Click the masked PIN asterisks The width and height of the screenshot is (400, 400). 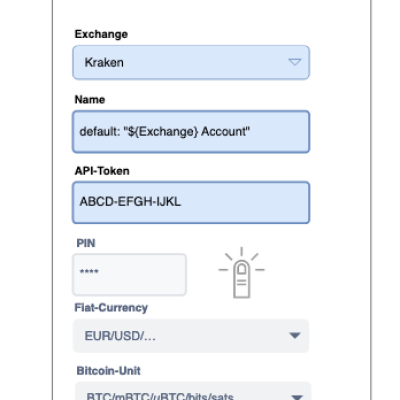(89, 272)
